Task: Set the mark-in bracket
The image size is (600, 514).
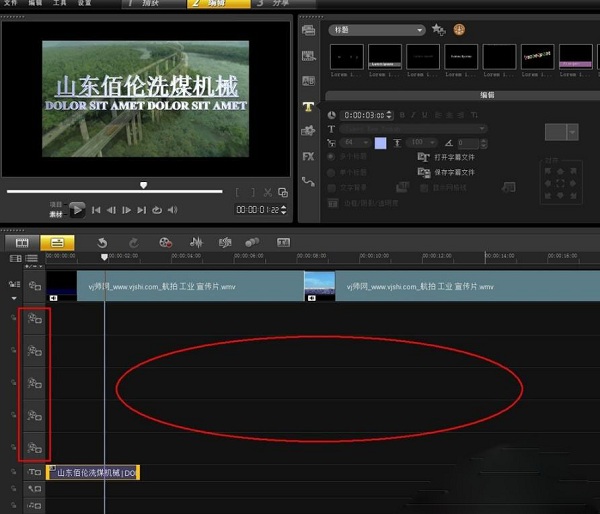Action: [237, 193]
